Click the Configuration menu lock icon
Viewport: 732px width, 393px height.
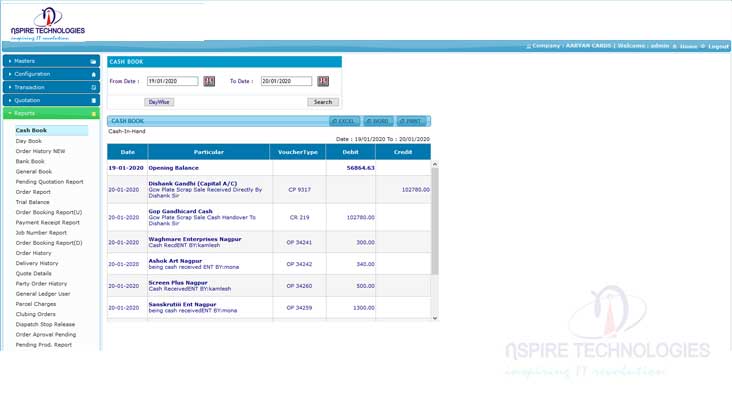point(93,74)
